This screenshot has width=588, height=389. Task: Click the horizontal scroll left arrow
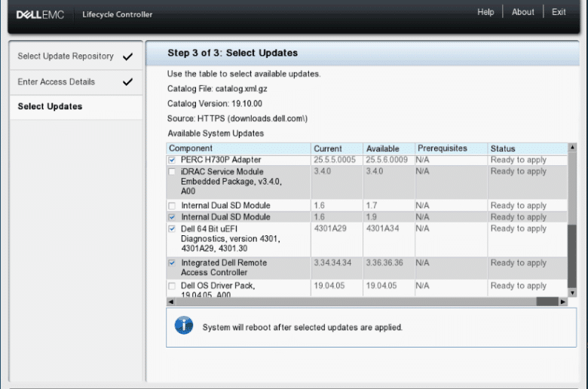tap(170, 302)
